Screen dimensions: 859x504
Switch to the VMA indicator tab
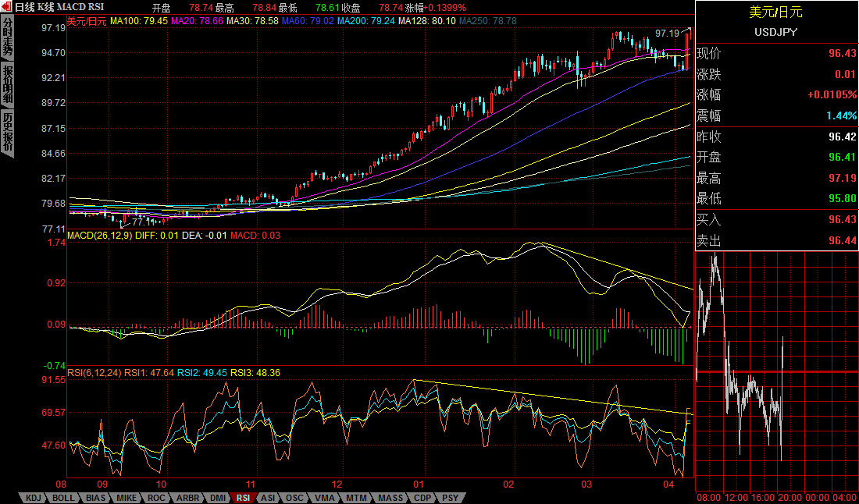[x=323, y=498]
